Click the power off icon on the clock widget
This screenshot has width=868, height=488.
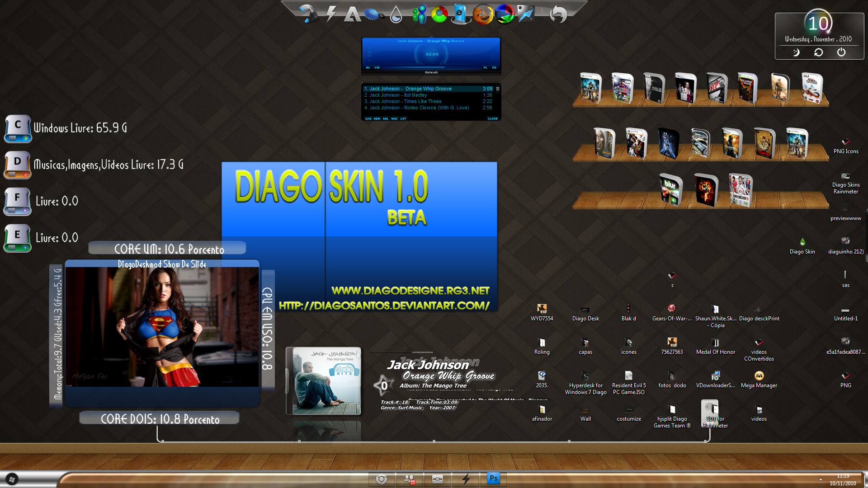coord(841,52)
